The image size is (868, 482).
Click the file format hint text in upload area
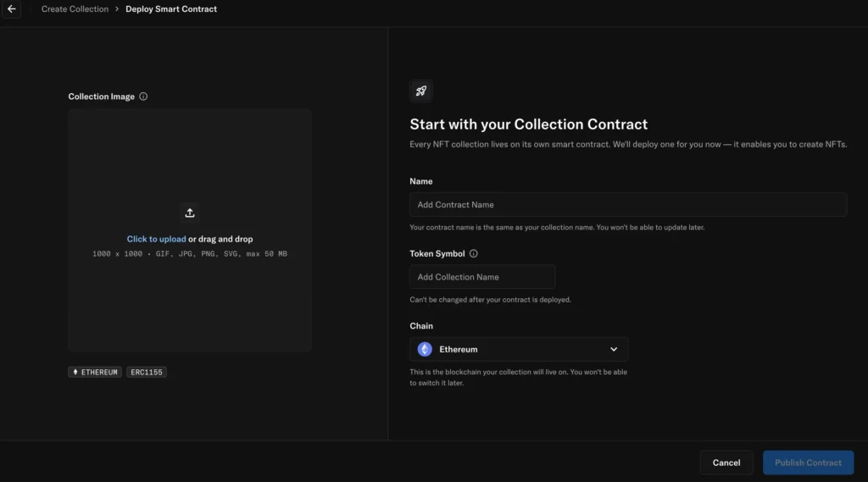click(190, 254)
